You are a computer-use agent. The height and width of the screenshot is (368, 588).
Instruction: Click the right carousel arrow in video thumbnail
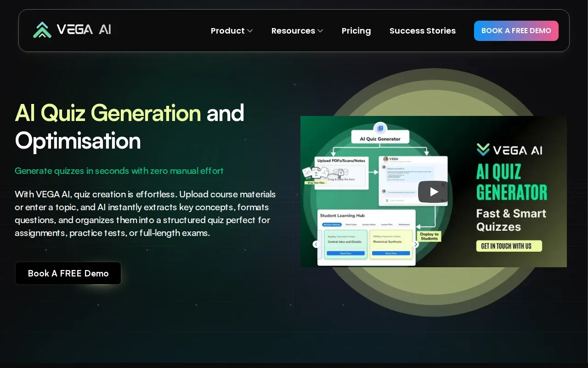point(415,244)
